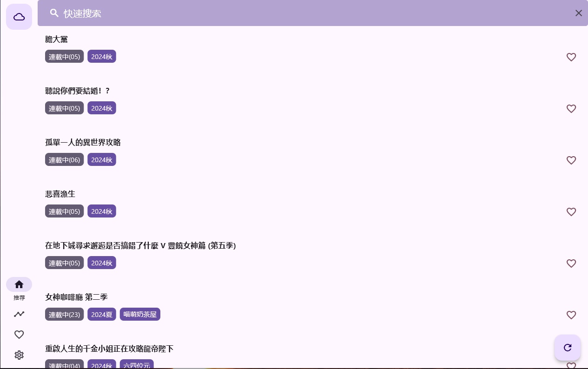Favorite 聽說你們要結婚!? with heart toggle

pos(571,109)
